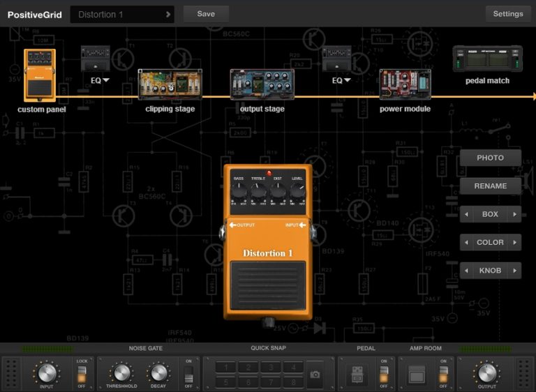Screen dimensions: 536x392
Task: Take a Quick Snap with the camera icon
Action: tap(315, 375)
